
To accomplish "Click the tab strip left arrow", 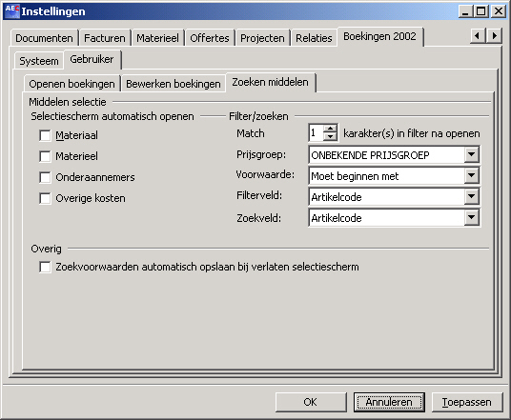I will click(x=478, y=36).
